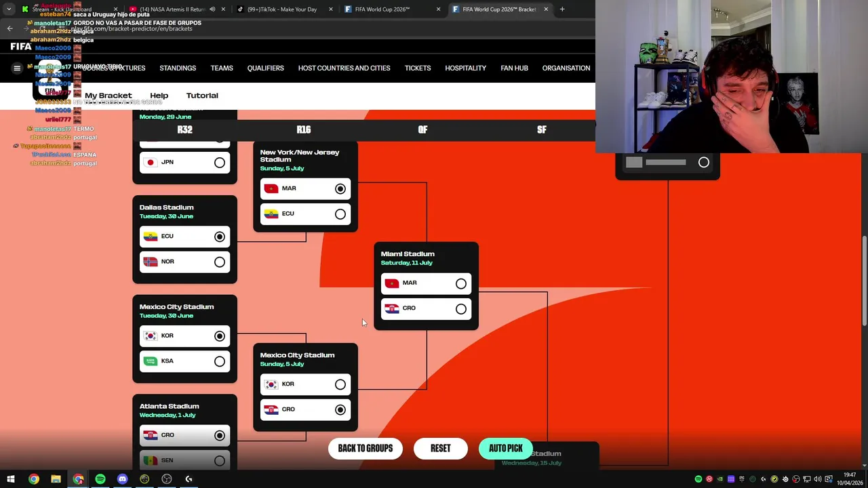The height and width of the screenshot is (488, 868).
Task: Select ECU in New York R16 match
Action: (340, 214)
